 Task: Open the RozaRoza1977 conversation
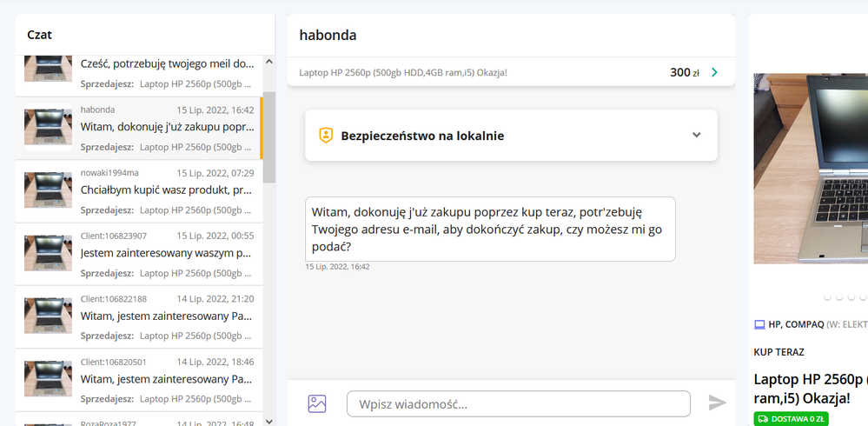click(x=138, y=419)
